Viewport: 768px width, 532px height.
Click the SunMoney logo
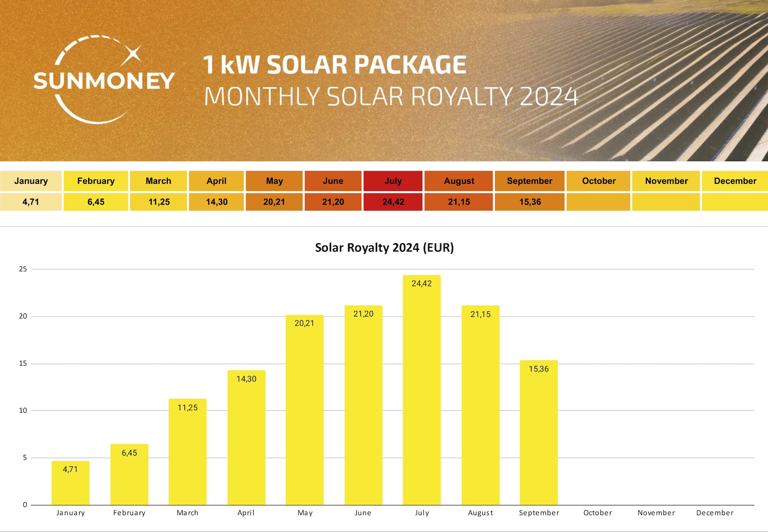104,80
